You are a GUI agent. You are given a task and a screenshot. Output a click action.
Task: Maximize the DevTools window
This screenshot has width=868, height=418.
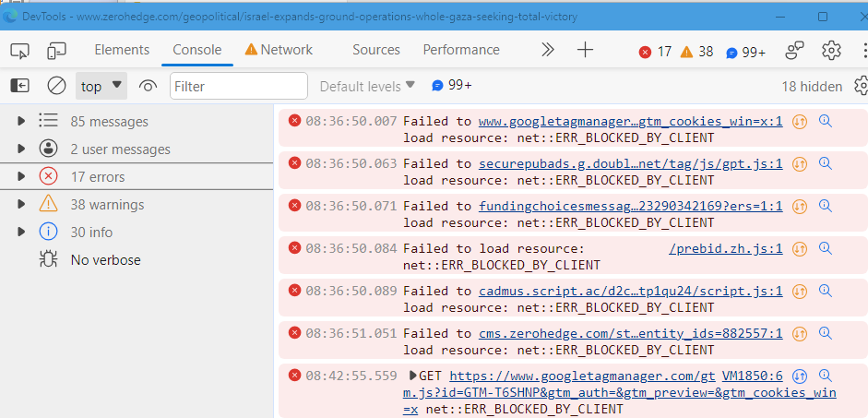click(x=823, y=17)
